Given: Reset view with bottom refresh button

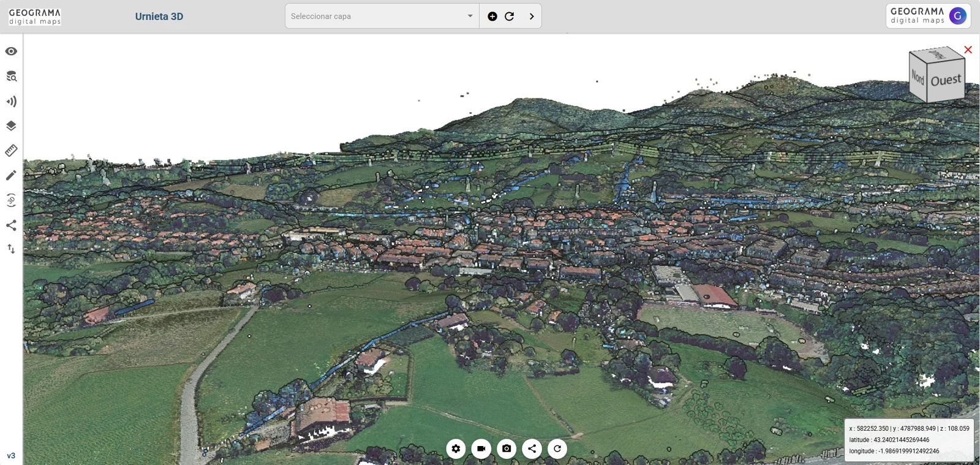Looking at the screenshot, I should coord(557,448).
